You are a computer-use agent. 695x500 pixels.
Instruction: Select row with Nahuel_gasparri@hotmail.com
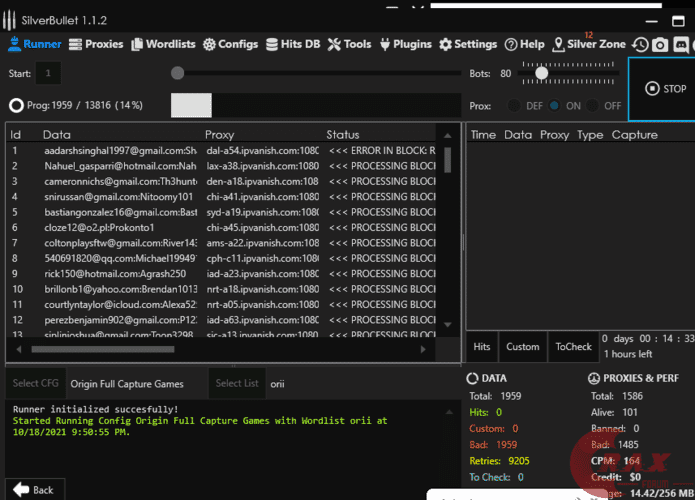(222, 166)
